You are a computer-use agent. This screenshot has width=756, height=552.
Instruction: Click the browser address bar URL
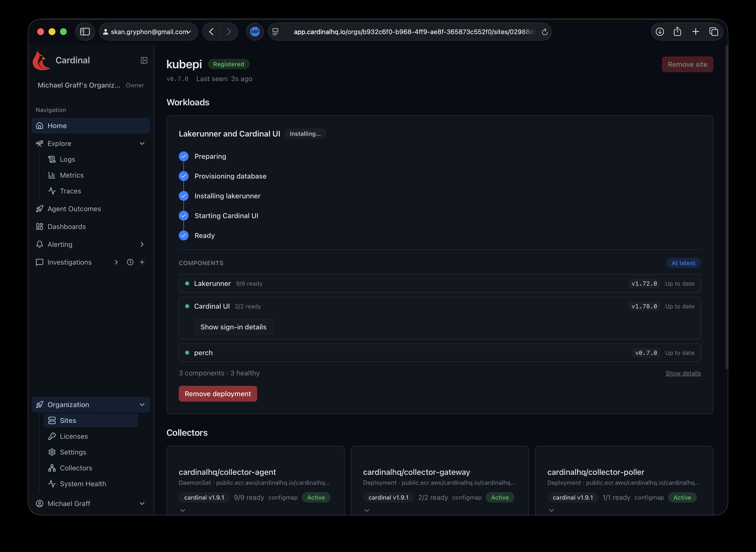[414, 32]
